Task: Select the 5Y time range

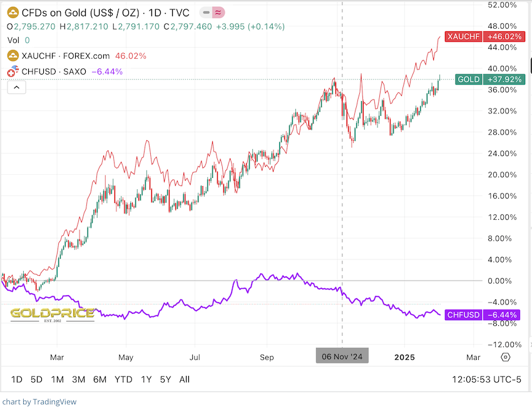Action: click(x=166, y=380)
